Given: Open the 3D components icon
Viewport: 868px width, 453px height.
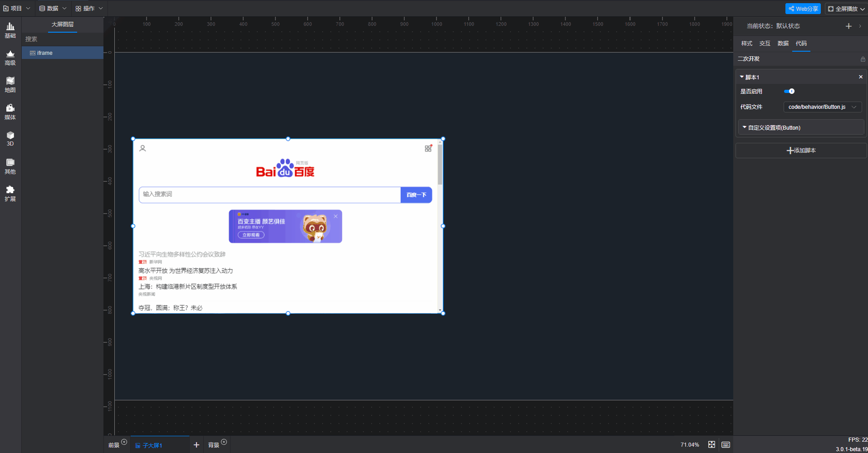Looking at the screenshot, I should (x=10, y=139).
